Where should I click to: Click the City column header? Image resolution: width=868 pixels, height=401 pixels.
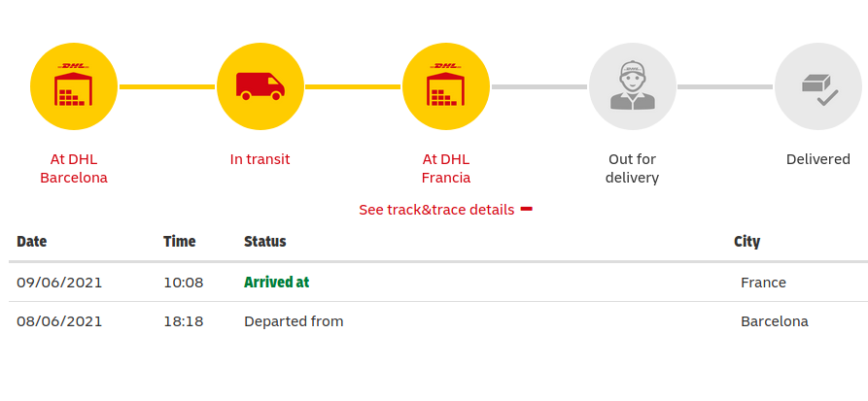click(746, 242)
